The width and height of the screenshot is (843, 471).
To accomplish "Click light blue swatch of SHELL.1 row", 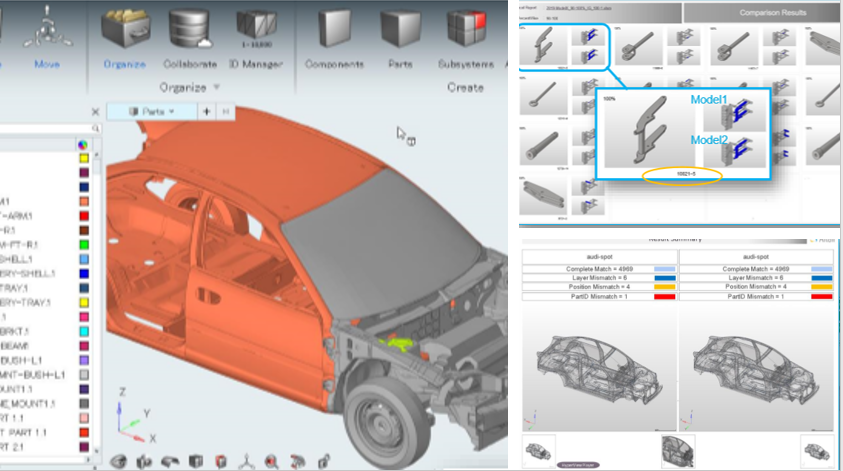I will pos(84,259).
